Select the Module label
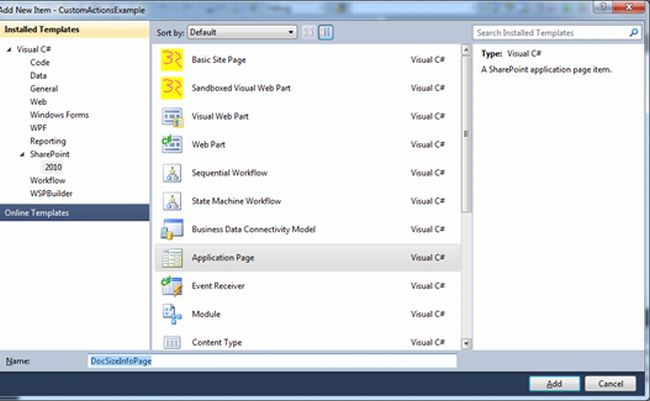The image size is (650, 401). 206,314
